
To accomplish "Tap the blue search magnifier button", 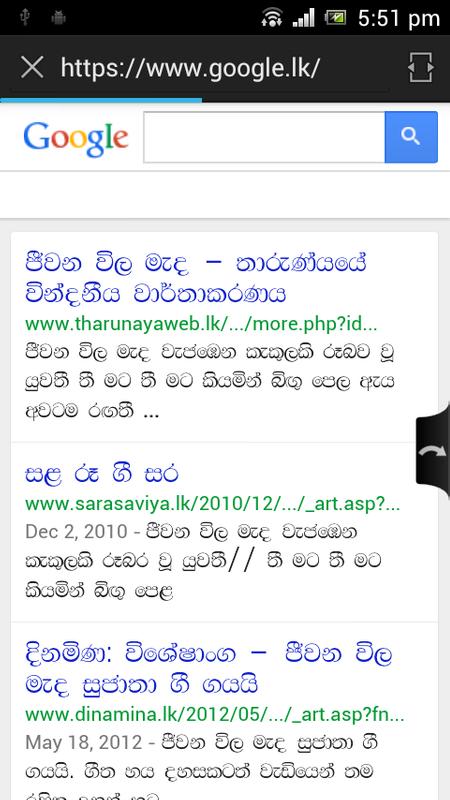I will (x=411, y=137).
